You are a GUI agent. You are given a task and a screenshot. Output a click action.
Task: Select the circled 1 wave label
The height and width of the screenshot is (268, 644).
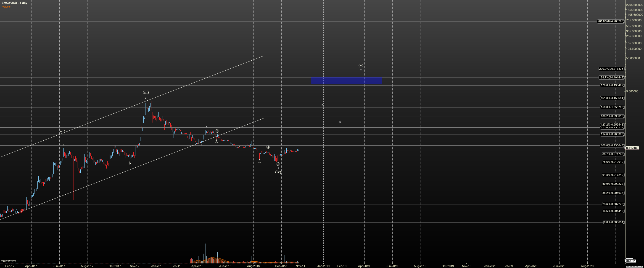(216, 141)
